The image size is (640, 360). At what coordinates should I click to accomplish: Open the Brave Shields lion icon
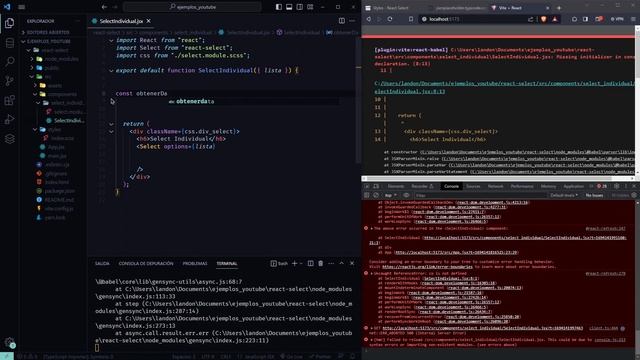click(x=544, y=19)
